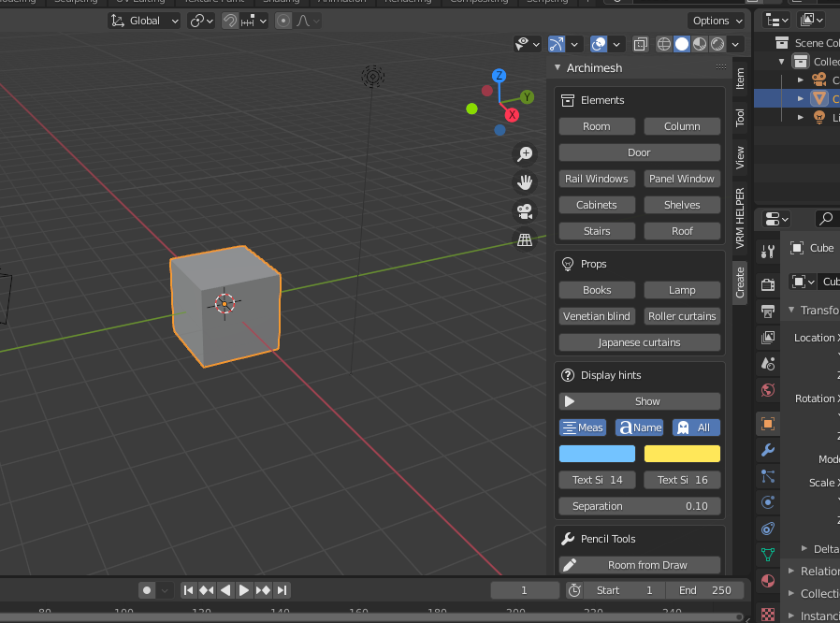
Task: Select material preview shading
Action: (x=699, y=44)
